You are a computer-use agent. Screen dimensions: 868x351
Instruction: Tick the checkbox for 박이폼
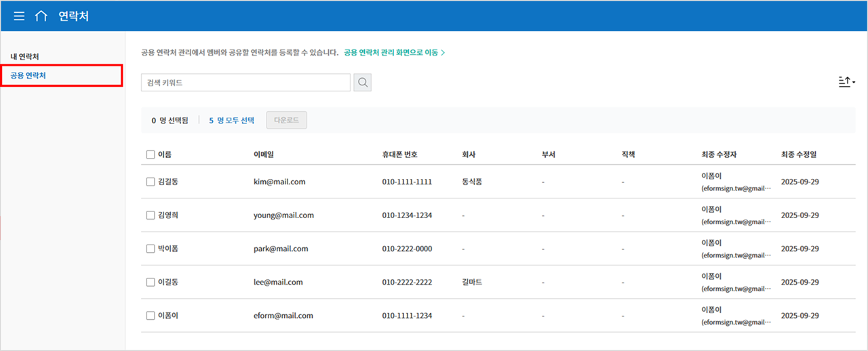coord(151,249)
